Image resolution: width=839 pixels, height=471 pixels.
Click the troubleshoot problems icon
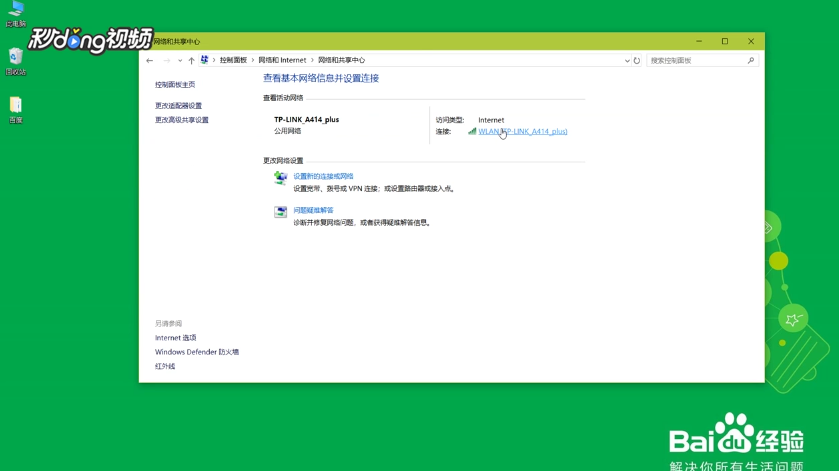(x=280, y=212)
